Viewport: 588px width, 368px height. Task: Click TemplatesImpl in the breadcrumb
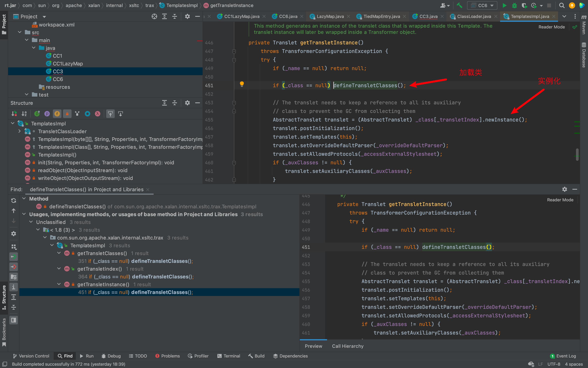[x=182, y=5]
